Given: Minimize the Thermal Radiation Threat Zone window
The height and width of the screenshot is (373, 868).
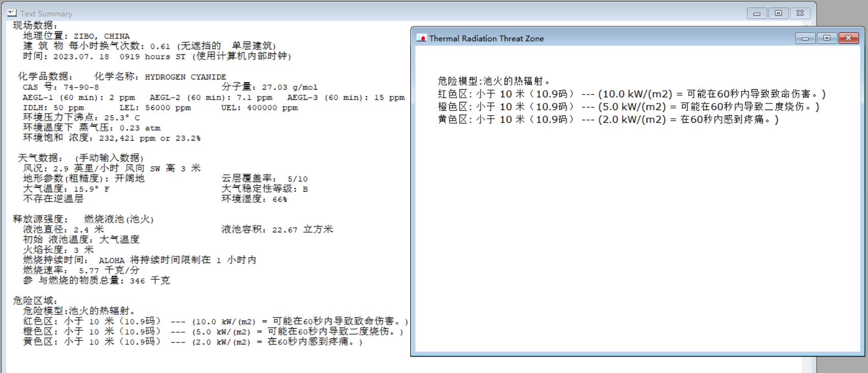Looking at the screenshot, I should pyautogui.click(x=805, y=38).
